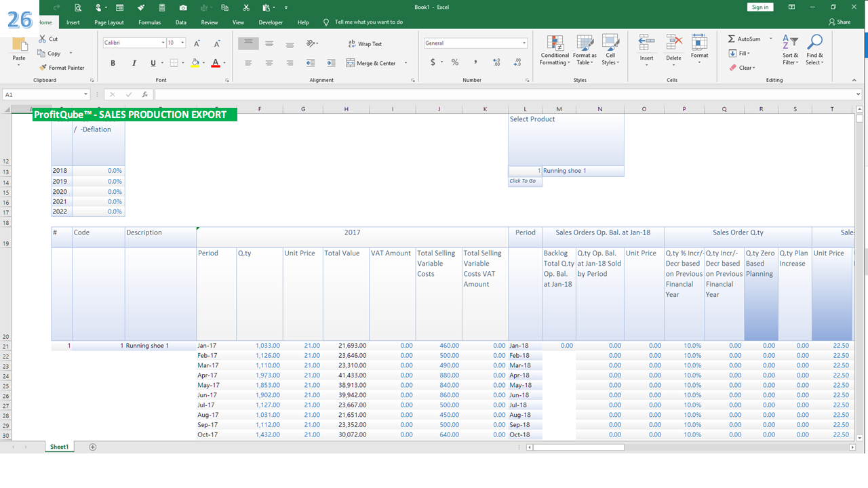This screenshot has height=488, width=868.
Task: Click the Redo arrow in quick access toolbar
Action: (x=57, y=7)
